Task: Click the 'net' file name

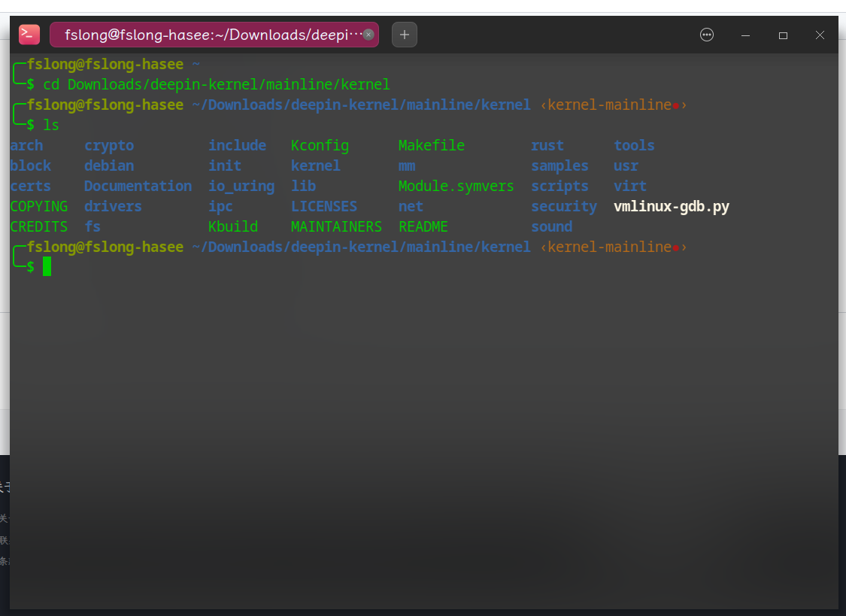Action: [411, 207]
